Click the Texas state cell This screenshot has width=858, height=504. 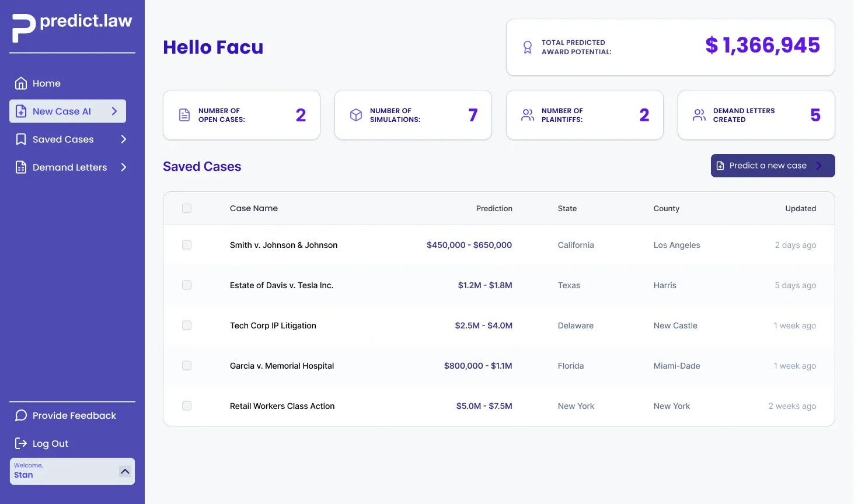(569, 285)
